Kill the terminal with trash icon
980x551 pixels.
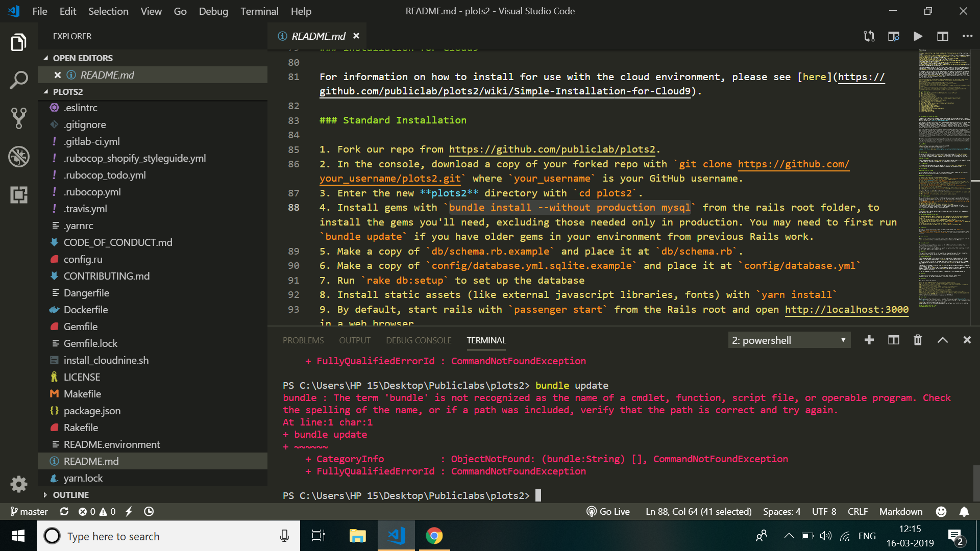(x=918, y=340)
